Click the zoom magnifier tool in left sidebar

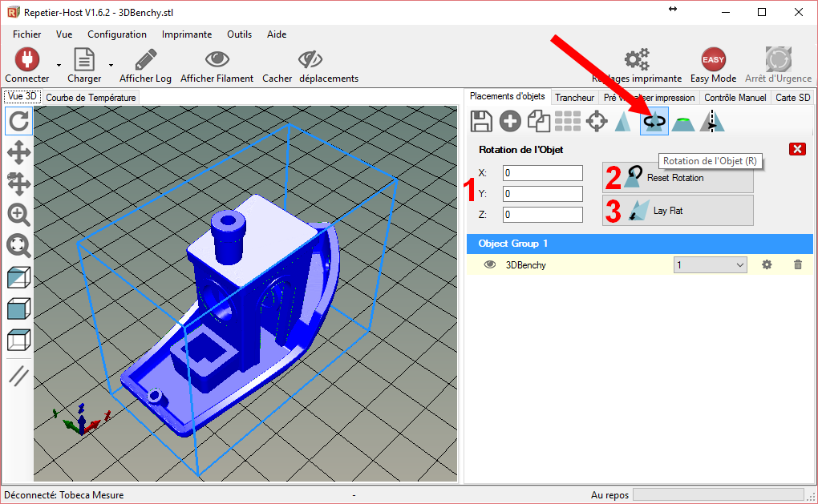coord(18,214)
